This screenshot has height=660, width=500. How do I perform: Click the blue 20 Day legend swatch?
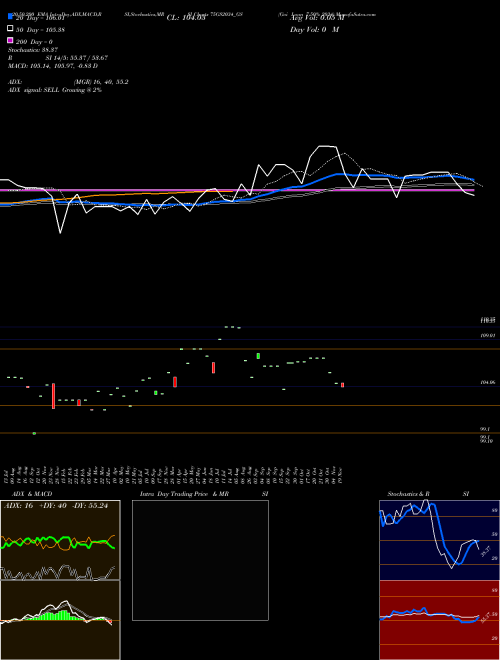[10, 16]
